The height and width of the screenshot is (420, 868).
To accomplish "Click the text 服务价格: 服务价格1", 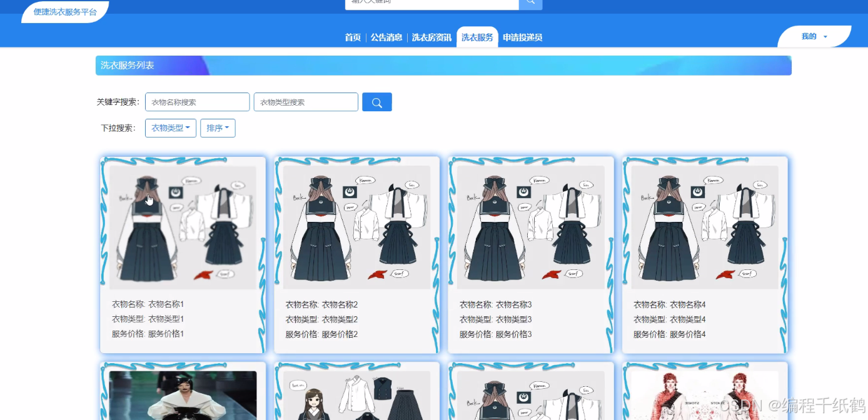I will click(148, 334).
